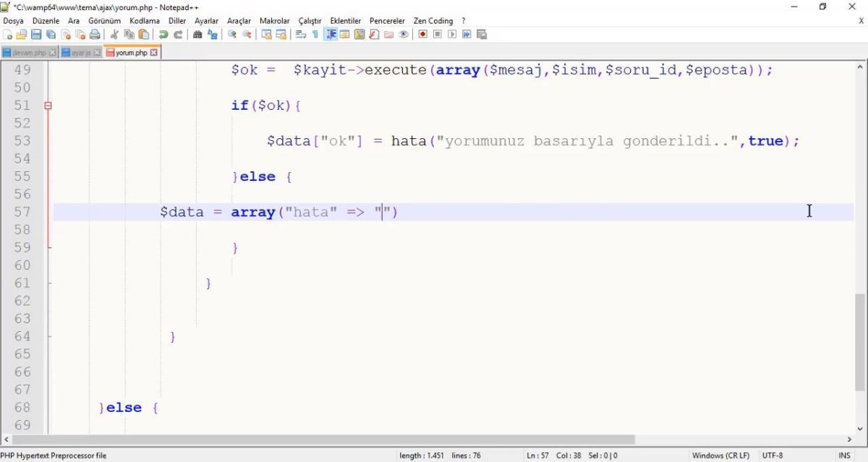868x462 pixels.
Task: Click Windows (CR LF) in the status bar
Action: (720, 455)
